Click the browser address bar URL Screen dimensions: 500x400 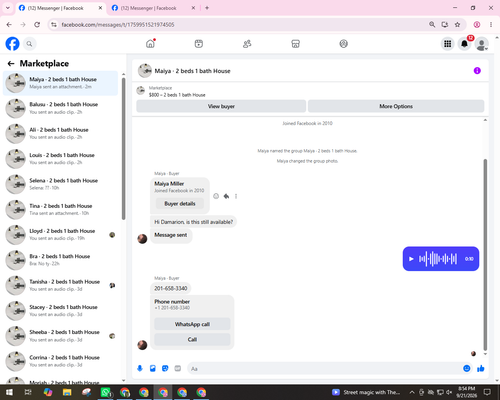[x=118, y=25]
